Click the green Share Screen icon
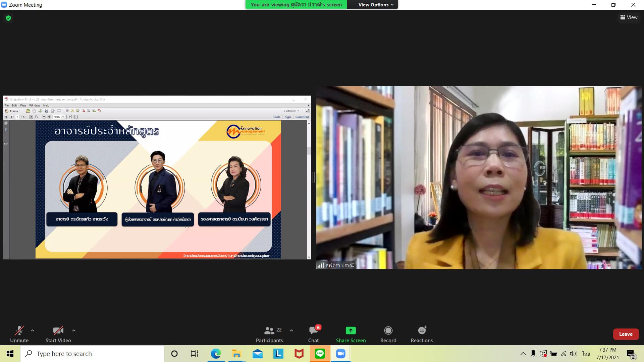Viewport: 644px width, 362px height. tap(351, 331)
